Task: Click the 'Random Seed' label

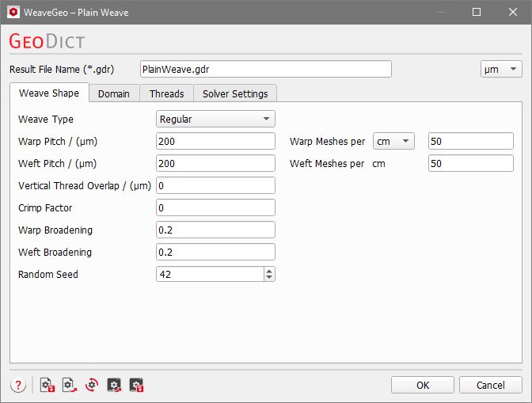Action: 48,274
